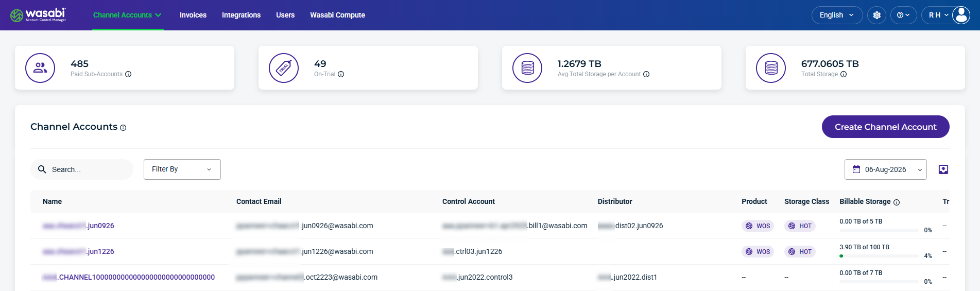Click the jun2022.control3 control account

pos(477,277)
